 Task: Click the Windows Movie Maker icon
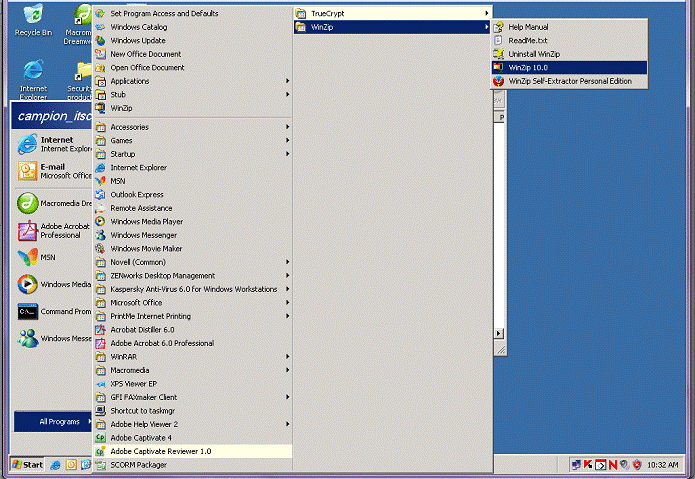[x=101, y=249]
